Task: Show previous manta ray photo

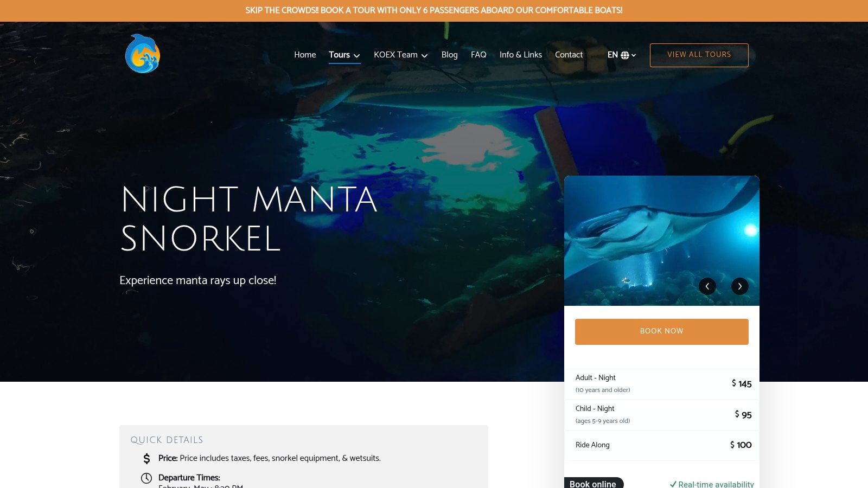Action: click(707, 286)
